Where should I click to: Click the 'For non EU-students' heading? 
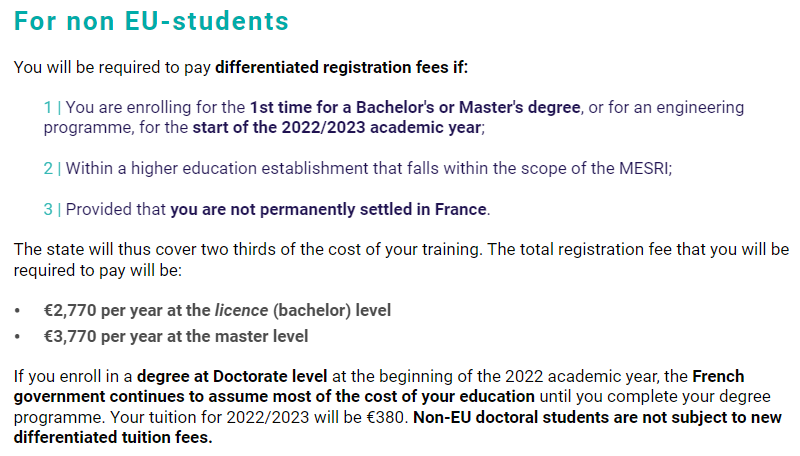[151, 21]
